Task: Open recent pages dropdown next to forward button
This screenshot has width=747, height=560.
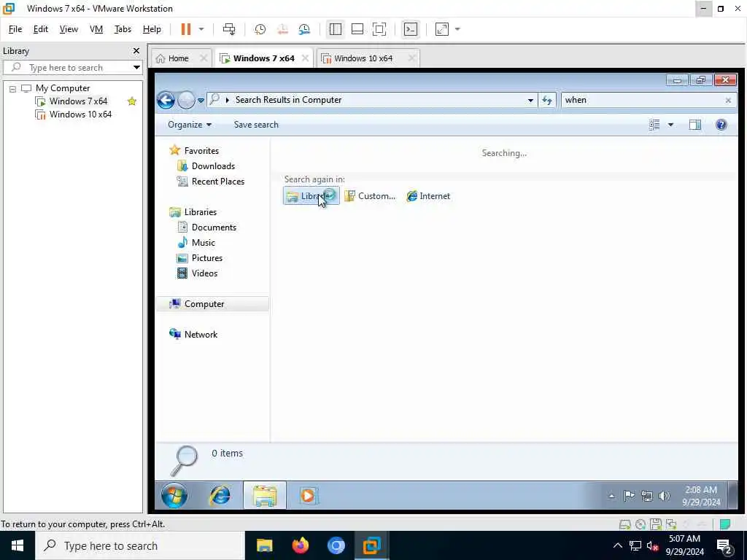Action: (201, 101)
